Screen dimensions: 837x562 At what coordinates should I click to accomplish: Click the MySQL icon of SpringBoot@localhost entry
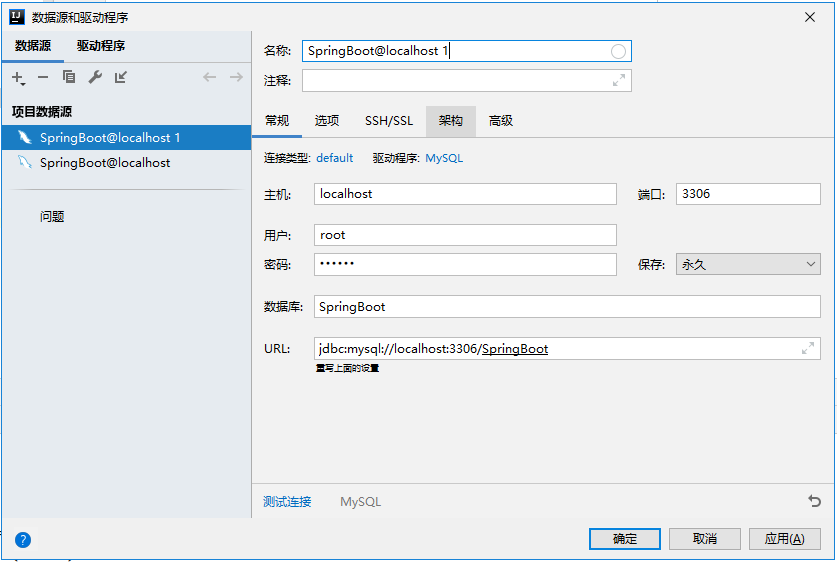tap(25, 162)
